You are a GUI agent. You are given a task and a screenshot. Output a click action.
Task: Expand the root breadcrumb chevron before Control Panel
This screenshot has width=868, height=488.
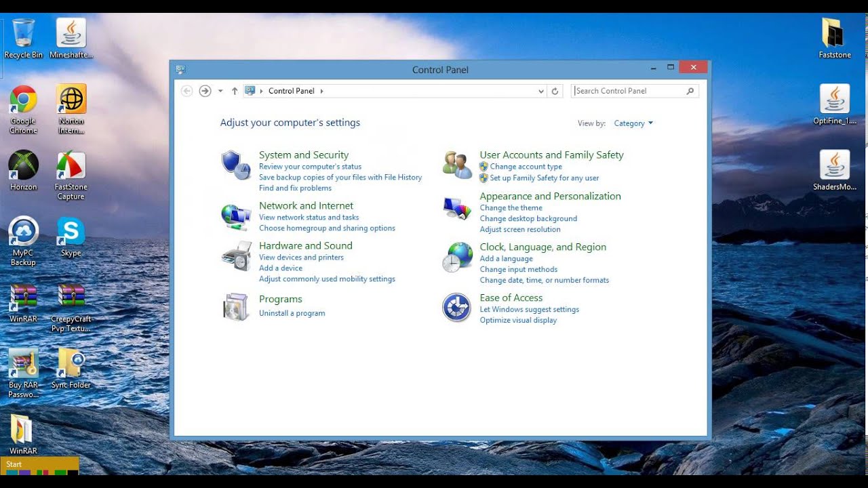coord(262,91)
